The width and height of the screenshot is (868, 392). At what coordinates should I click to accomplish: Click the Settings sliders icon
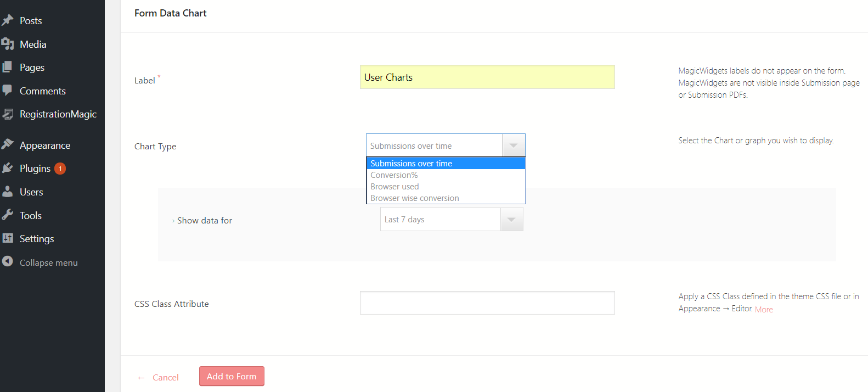tap(8, 238)
